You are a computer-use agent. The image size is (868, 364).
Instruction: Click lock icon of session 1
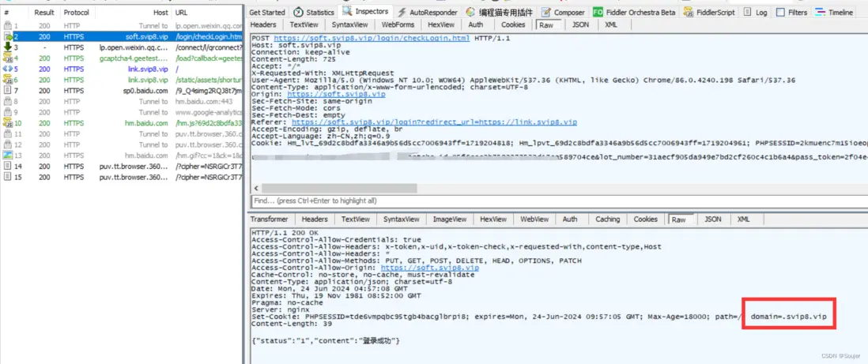coord(8,26)
